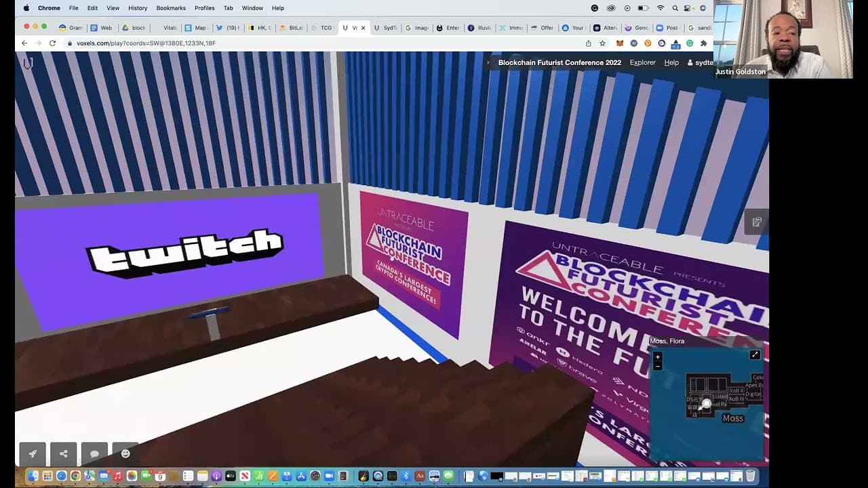
Task: Open the Apple menu
Action: tap(26, 8)
